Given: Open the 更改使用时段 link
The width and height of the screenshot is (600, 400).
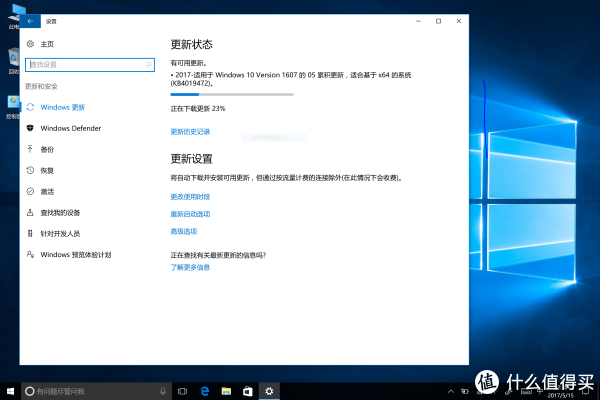Looking at the screenshot, I should point(190,197).
